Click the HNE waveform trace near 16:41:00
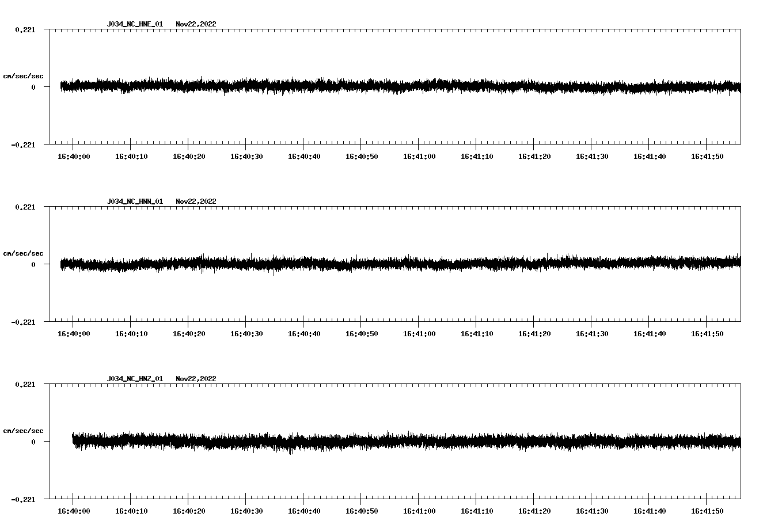Screen dimensions: 782x532 419,86
